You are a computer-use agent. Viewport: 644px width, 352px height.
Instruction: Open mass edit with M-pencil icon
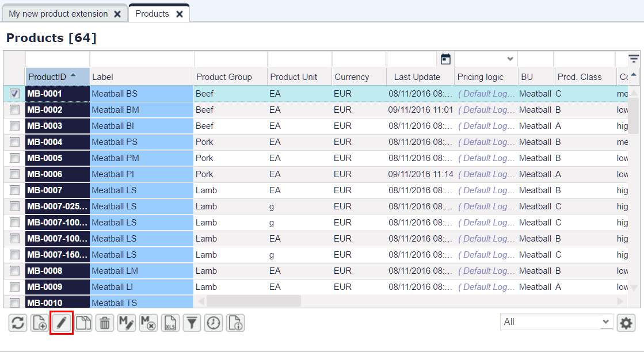(127, 323)
